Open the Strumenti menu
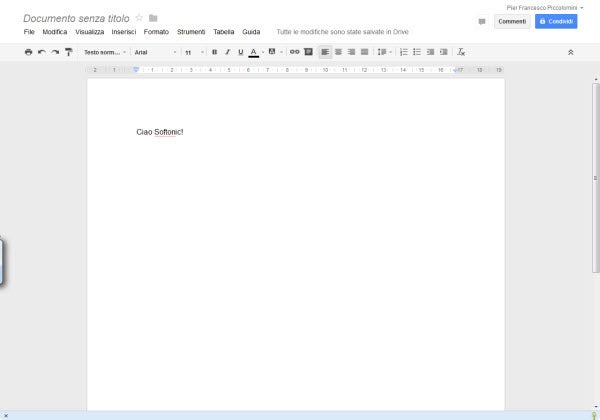This screenshot has width=600, height=420. 191,32
